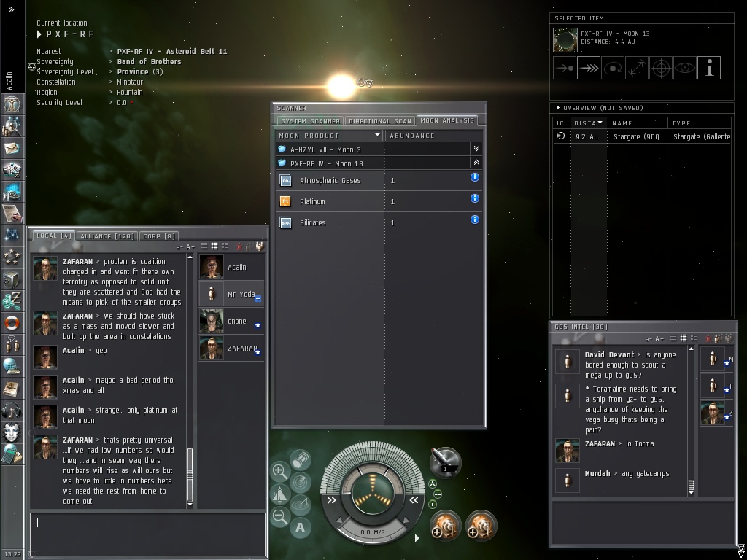Viewport: 747px width, 560px height.
Task: Click the G95 Intel chat scrollbar thumb
Action: pyautogui.click(x=692, y=485)
